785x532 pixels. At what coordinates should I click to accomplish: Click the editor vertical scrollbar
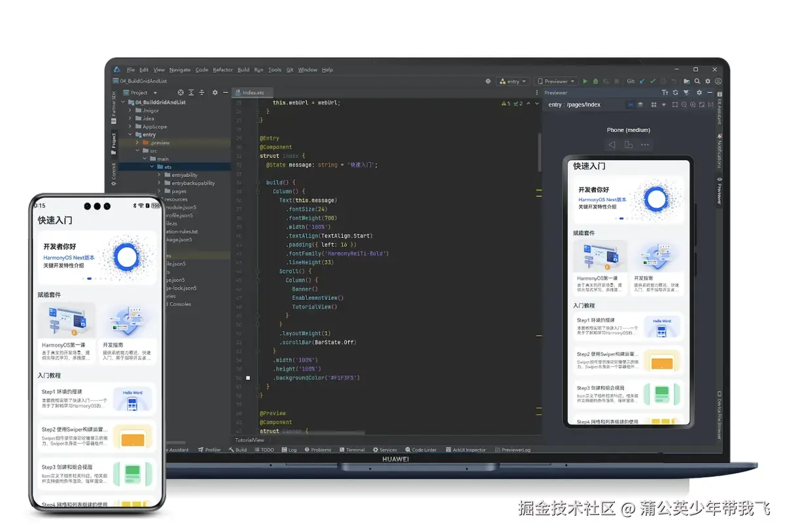539,152
